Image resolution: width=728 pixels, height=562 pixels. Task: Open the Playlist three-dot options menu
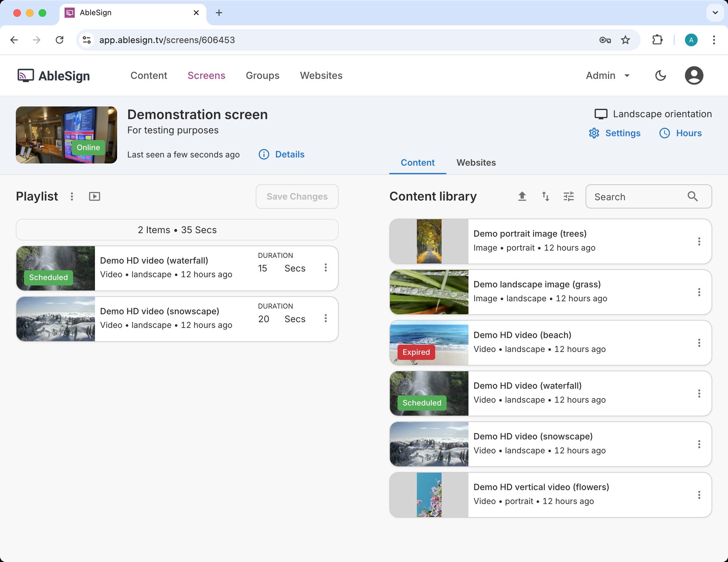click(x=72, y=196)
